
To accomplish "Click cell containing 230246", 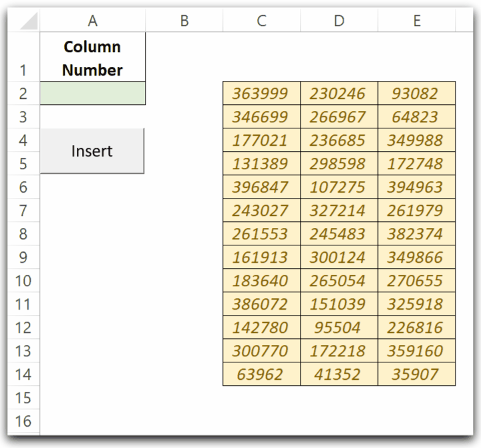I will tap(339, 93).
